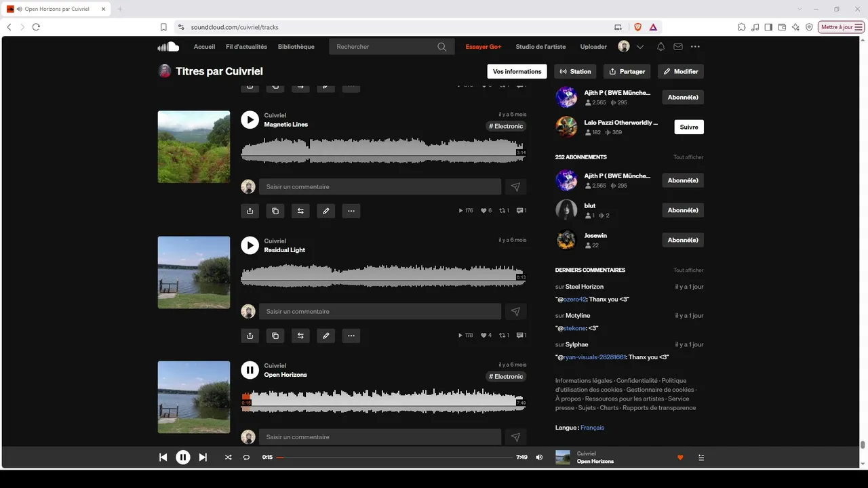Unfollow blut with Abonné(e) button
Image resolution: width=868 pixels, height=488 pixels.
[x=683, y=210]
